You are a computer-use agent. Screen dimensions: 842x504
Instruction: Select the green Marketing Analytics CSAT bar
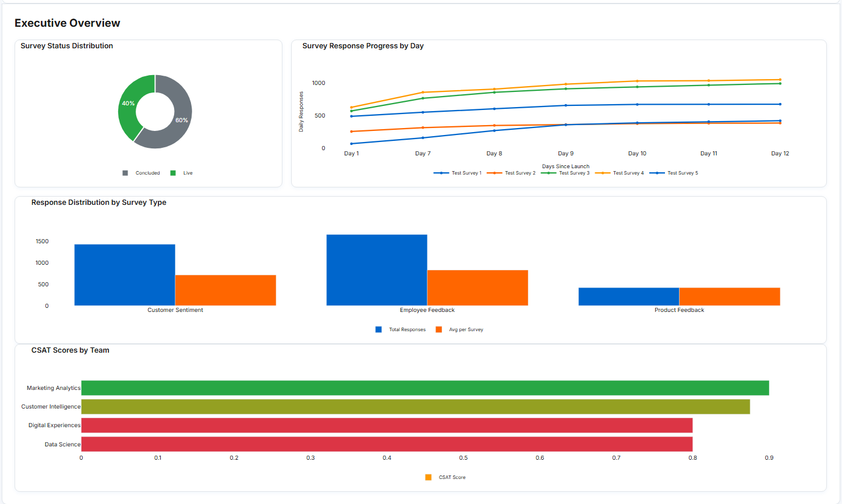point(425,388)
